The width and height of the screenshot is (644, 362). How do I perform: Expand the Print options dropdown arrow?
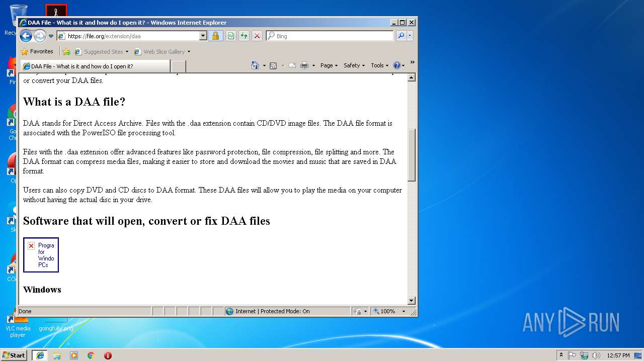(313, 65)
